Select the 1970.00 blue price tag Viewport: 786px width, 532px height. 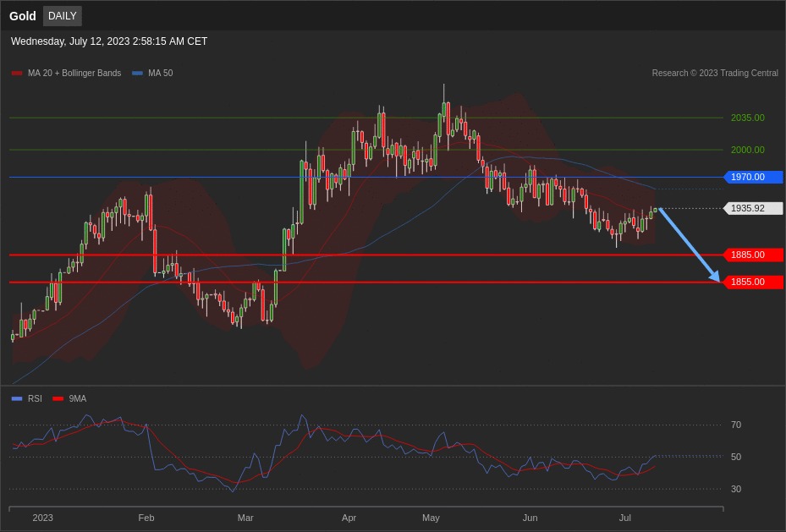point(753,178)
